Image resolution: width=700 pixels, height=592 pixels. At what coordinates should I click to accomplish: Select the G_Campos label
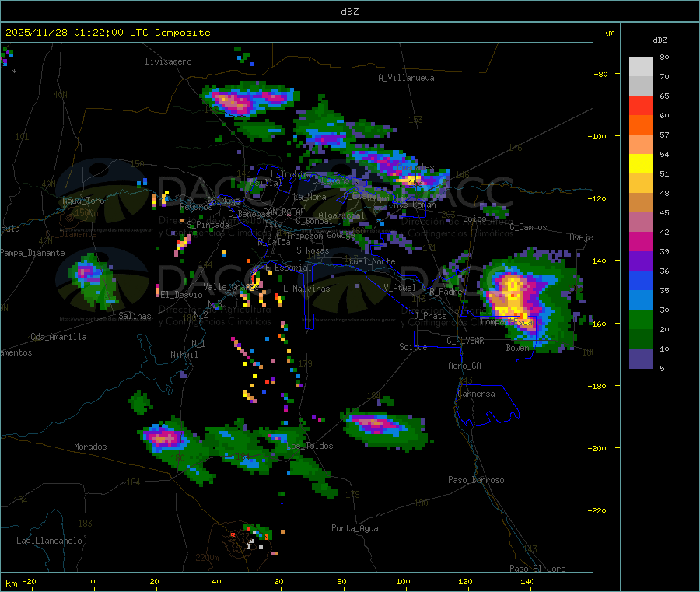coord(528,227)
